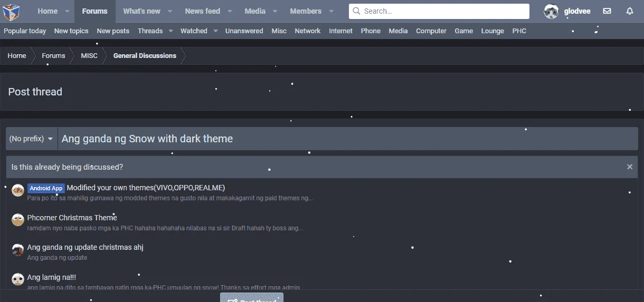Expand the Media dropdown arrow in navbar
The width and height of the screenshot is (644, 302).
tap(275, 11)
